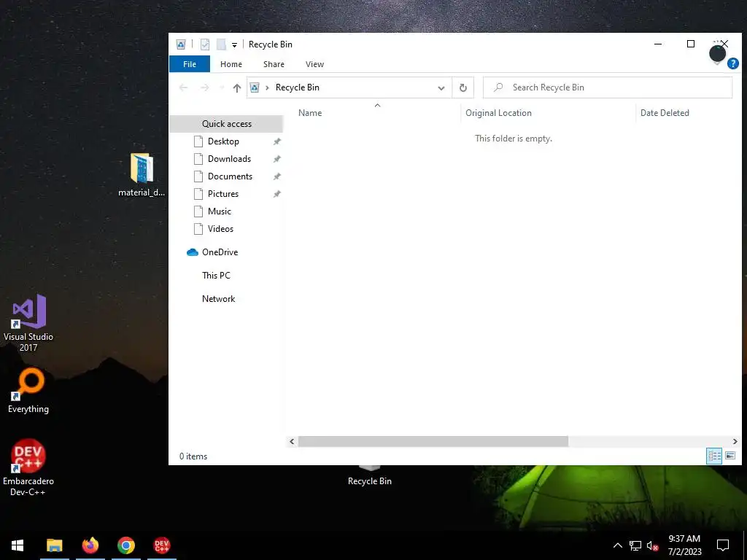Switch to the Share ribbon tab
This screenshot has width=747, height=560.
pos(274,64)
